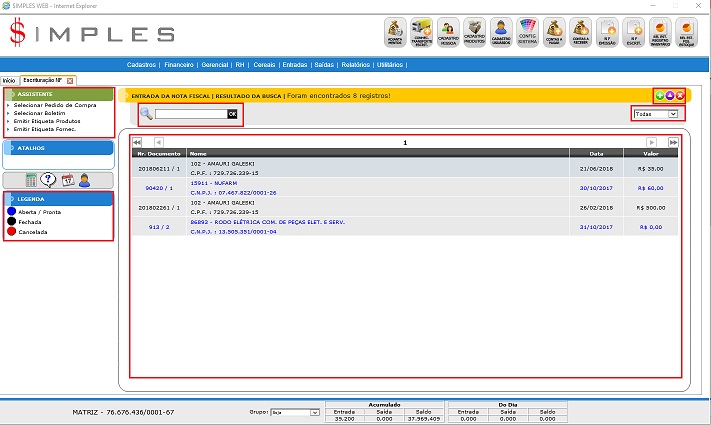This screenshot has width=711, height=425.
Task: Click the help question mark icon
Action: tap(50, 180)
